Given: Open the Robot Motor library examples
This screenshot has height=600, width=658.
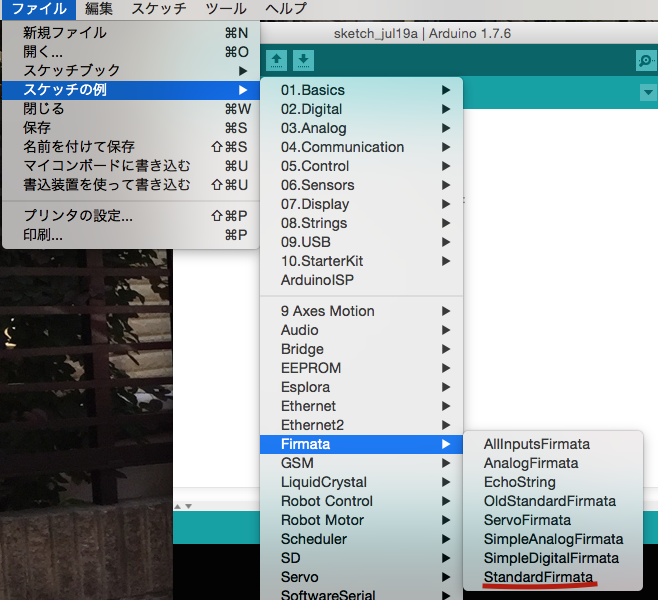Looking at the screenshot, I should pyautogui.click(x=361, y=520).
